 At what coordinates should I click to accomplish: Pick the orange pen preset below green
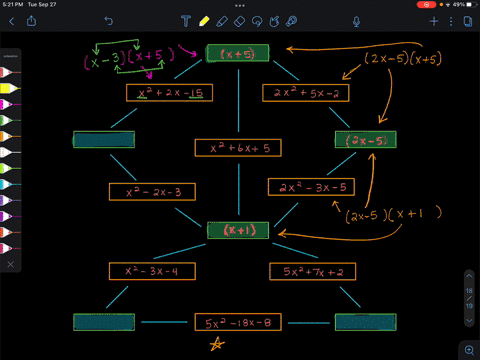[x=10, y=136]
